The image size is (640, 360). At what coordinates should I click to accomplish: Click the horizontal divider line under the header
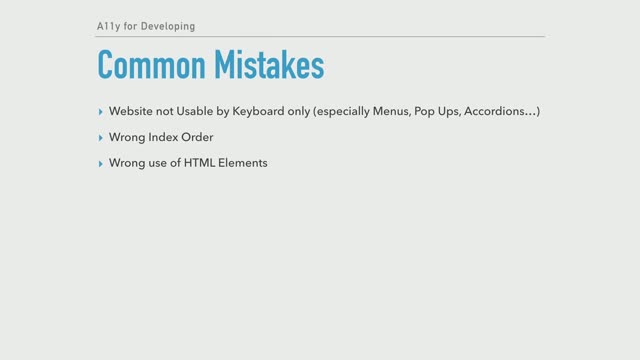click(320, 36)
